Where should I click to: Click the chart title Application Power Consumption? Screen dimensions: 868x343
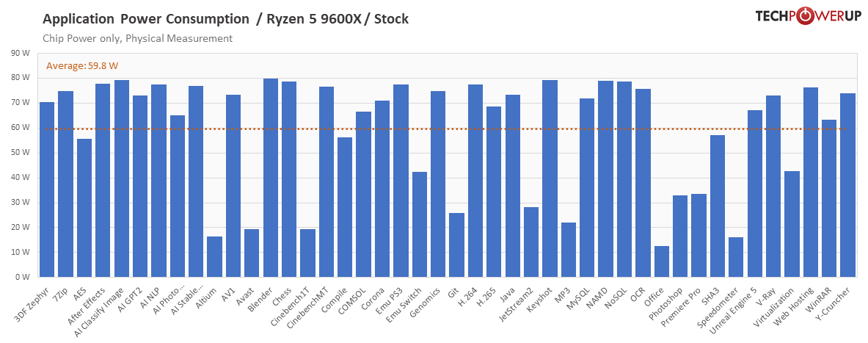145,19
